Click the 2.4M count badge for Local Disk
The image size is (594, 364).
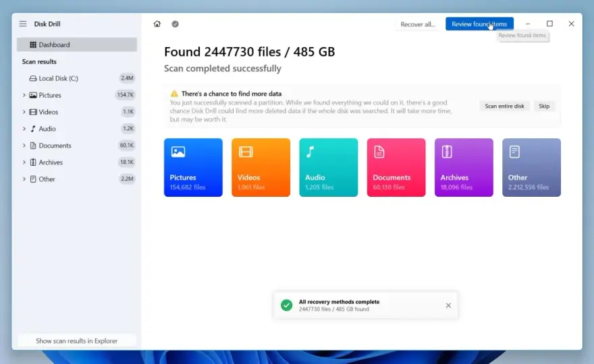pyautogui.click(x=127, y=78)
